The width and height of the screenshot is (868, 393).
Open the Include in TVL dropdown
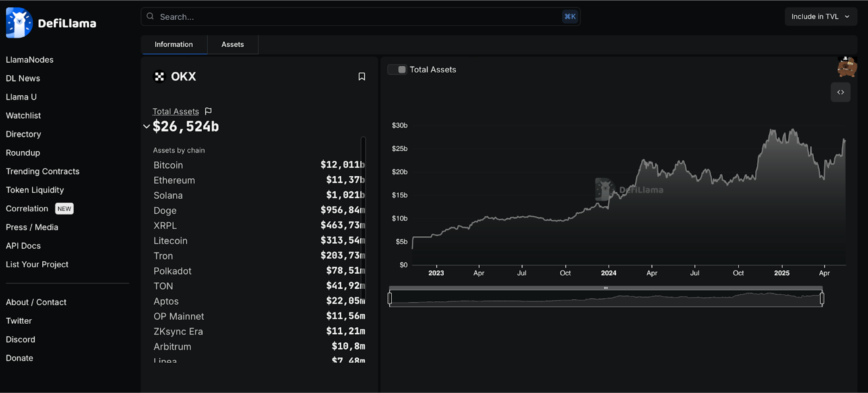tap(820, 16)
